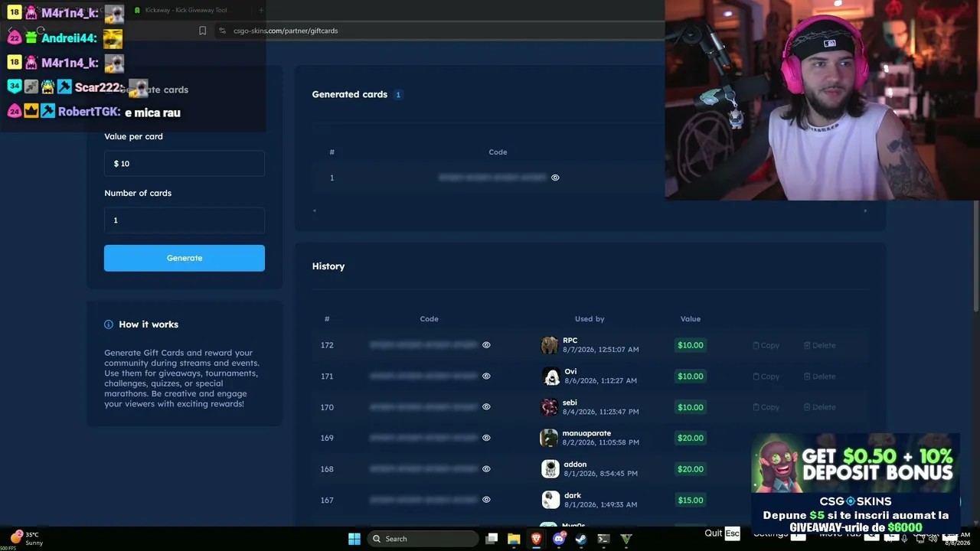Open the weather widget showing 35°C Sunny
Image resolution: width=980 pixels, height=551 pixels.
[27, 539]
